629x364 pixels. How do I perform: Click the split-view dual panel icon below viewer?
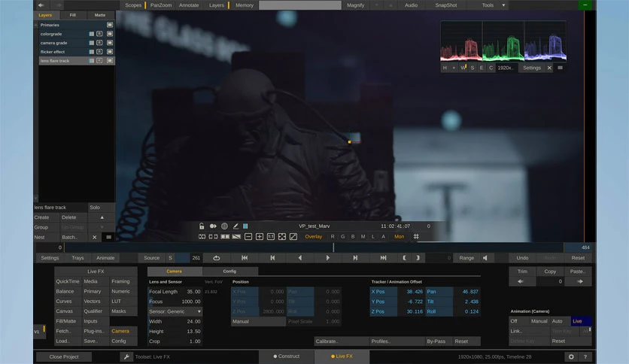coord(225,236)
